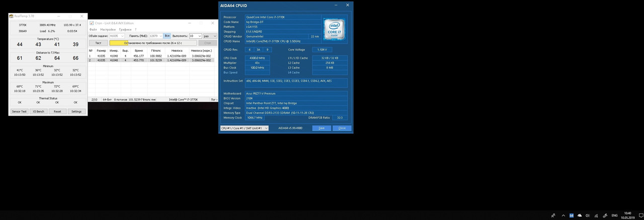Viewport: 644px width, 220px height.
Task: Click the Невязка (норм.) column header
Action: pyautogui.click(x=201, y=51)
